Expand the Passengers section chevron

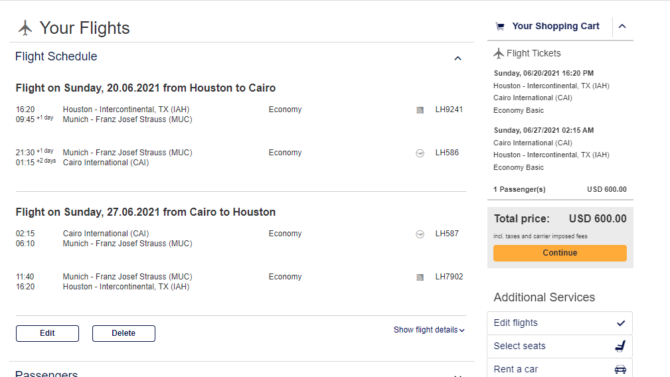coord(458,375)
